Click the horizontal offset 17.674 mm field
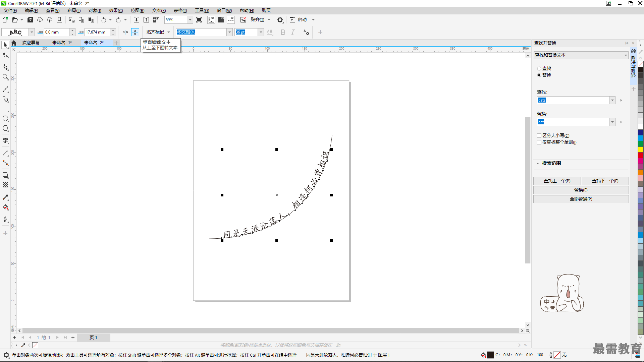Image resolution: width=644 pixels, height=362 pixels. [x=97, y=32]
